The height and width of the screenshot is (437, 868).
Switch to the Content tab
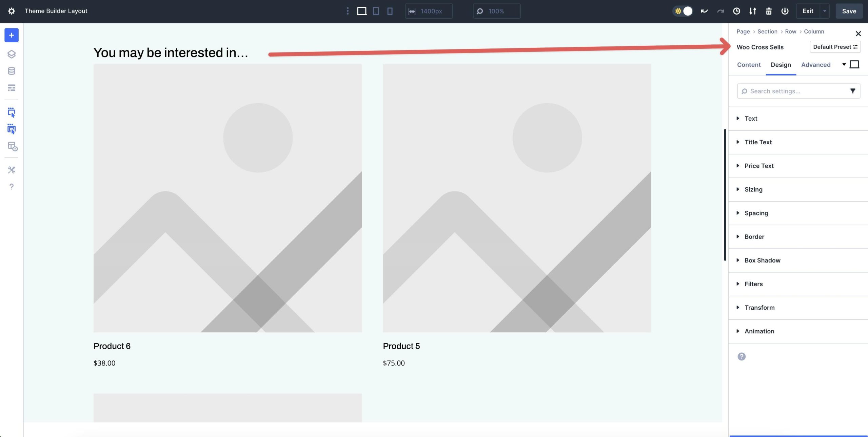coord(748,65)
